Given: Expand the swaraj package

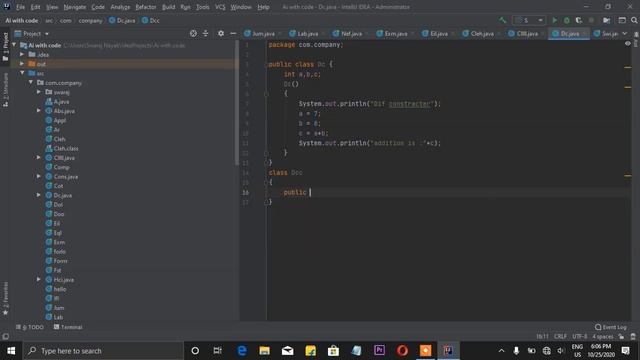Looking at the screenshot, I should [39, 92].
